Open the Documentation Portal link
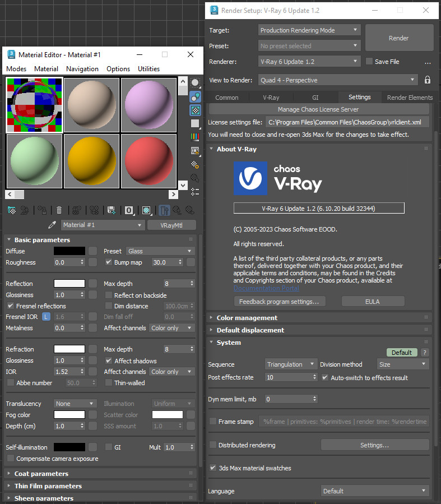The height and width of the screenshot is (504, 441). [x=266, y=288]
